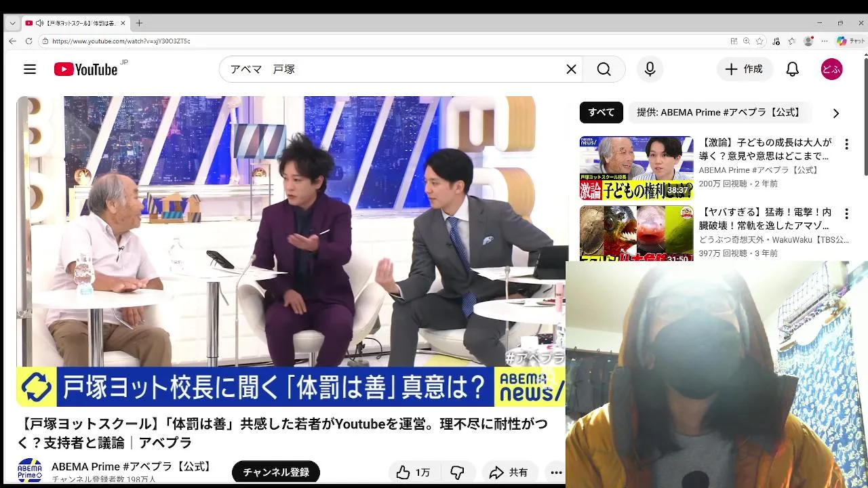Clear the search box text
Image resolution: width=868 pixels, height=488 pixels.
tap(571, 69)
